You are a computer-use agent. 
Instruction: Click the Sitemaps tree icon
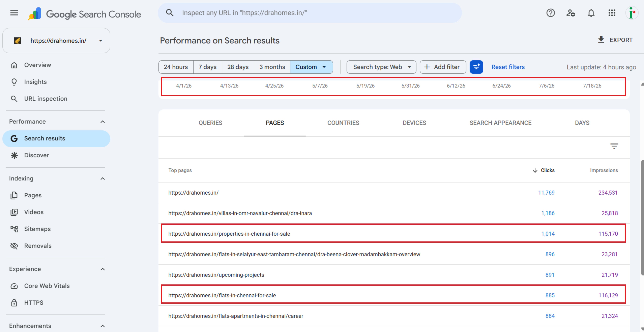14,229
